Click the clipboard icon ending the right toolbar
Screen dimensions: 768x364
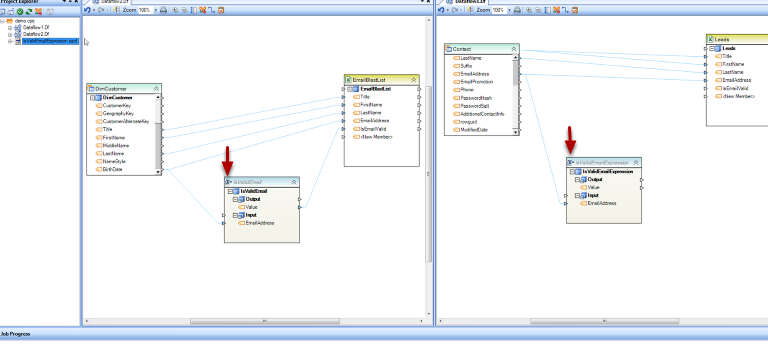tap(575, 10)
